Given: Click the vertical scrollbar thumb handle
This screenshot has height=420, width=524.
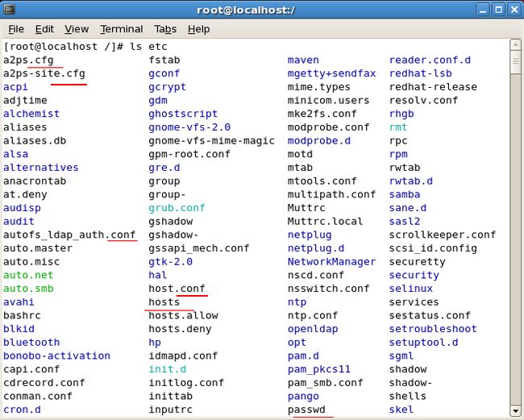Looking at the screenshot, I should (515, 61).
